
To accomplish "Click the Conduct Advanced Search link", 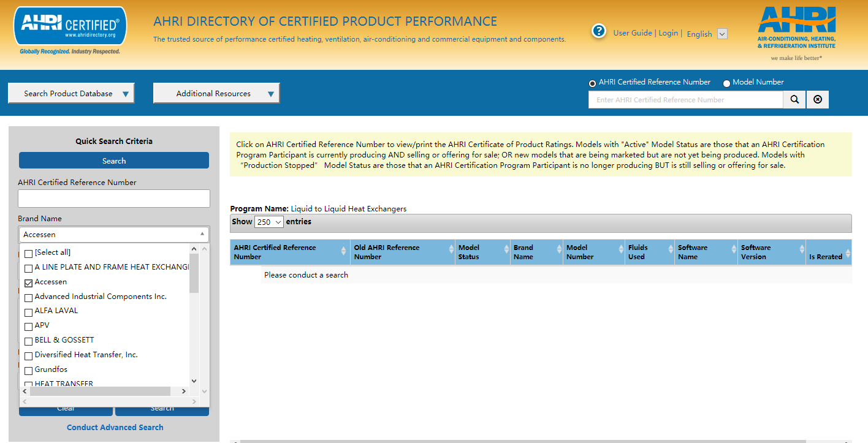I will click(115, 427).
